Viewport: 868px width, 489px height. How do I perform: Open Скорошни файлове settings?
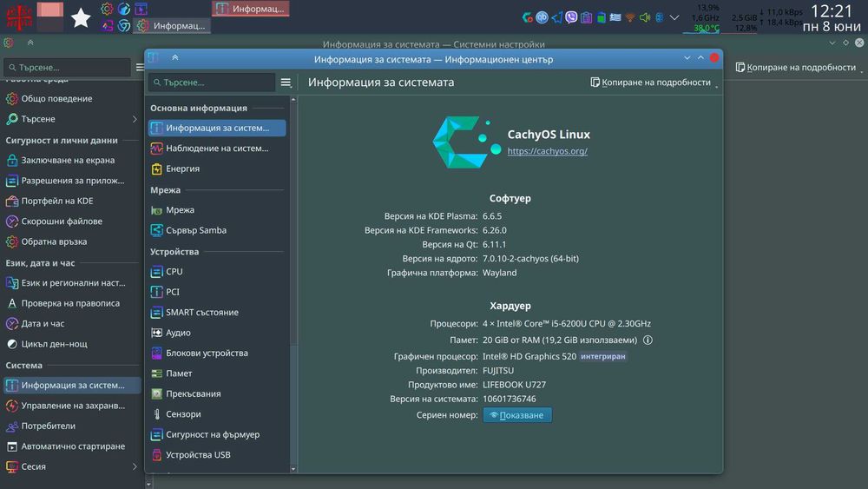pyautogui.click(x=72, y=221)
